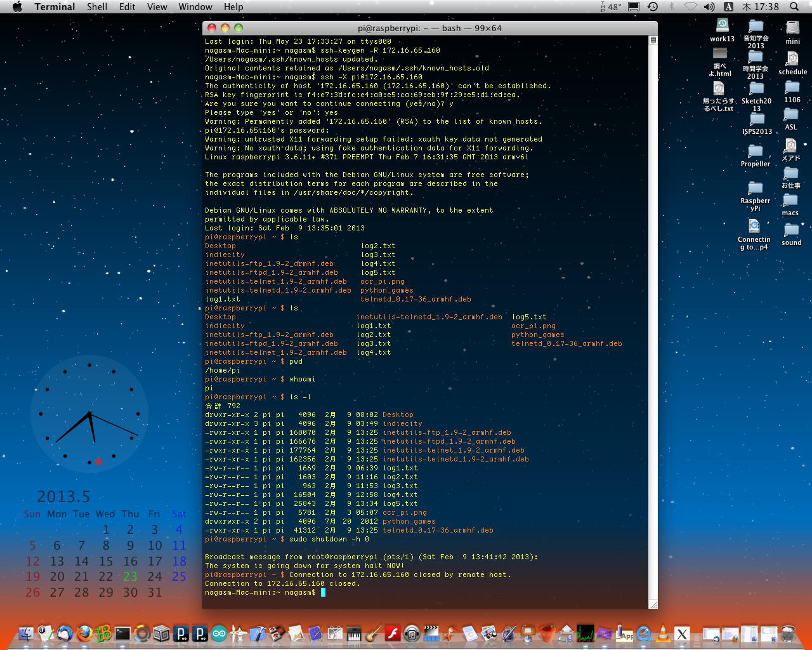Launch Firefox from the Dock
This screenshot has width=812, height=650.
(84, 633)
